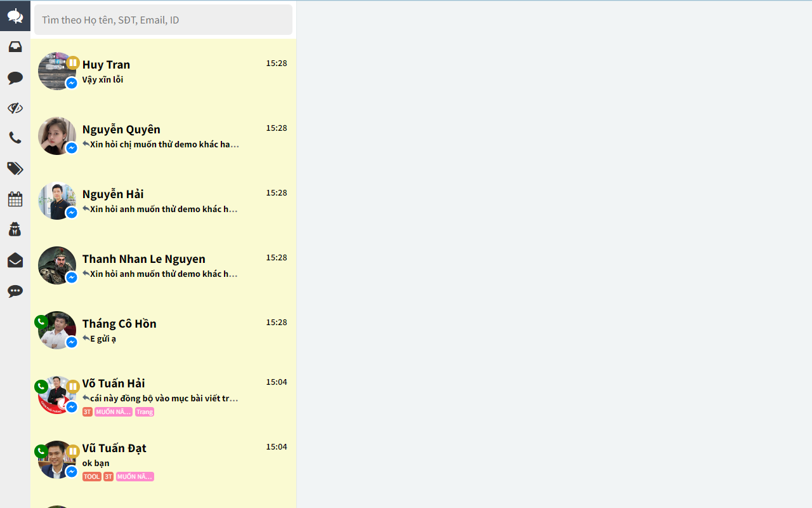Click Messenger badge on Vũ Tuấn Đạt's avatar
The height and width of the screenshot is (508, 812).
(x=72, y=472)
